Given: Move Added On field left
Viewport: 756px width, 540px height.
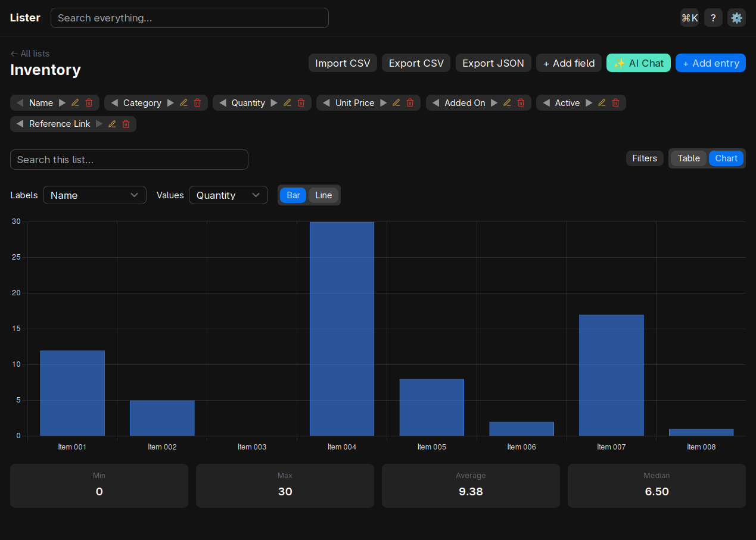Looking at the screenshot, I should pyautogui.click(x=435, y=103).
